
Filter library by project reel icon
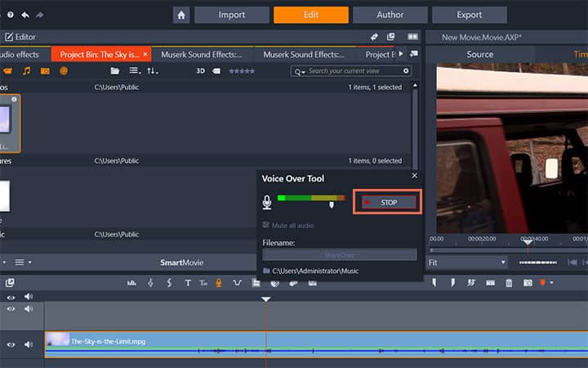point(64,70)
